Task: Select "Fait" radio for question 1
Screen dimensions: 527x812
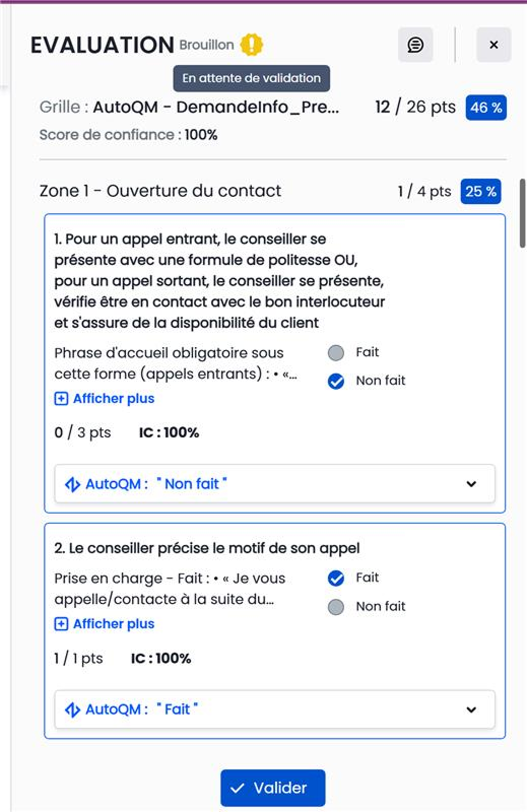Action: pyautogui.click(x=336, y=353)
